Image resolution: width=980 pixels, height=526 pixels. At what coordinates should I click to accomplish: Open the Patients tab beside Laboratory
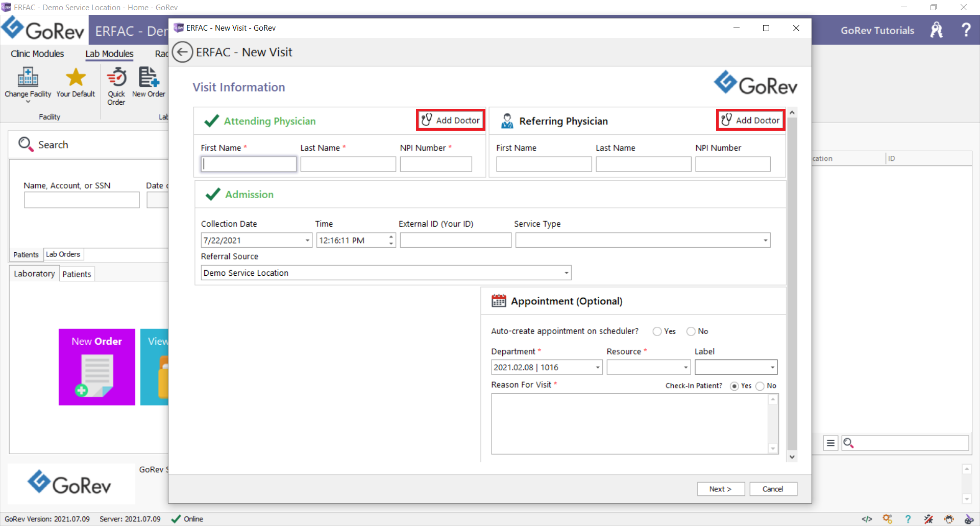tap(77, 274)
